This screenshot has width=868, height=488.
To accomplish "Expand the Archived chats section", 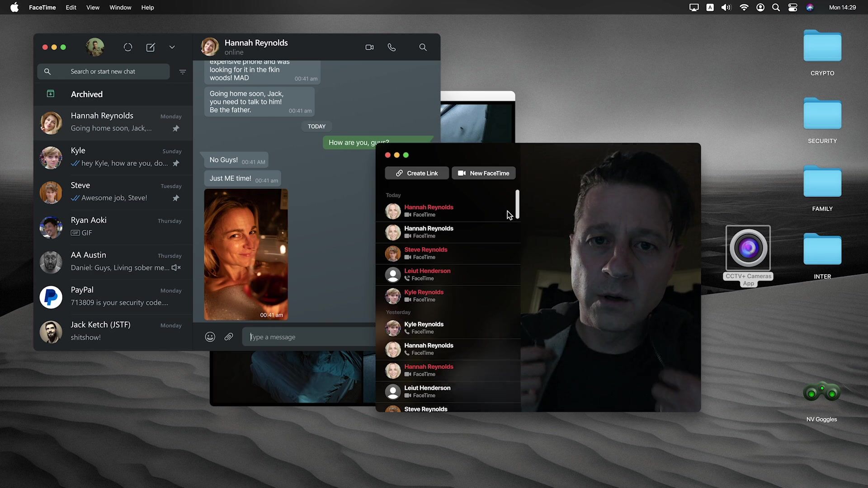I will click(x=86, y=94).
